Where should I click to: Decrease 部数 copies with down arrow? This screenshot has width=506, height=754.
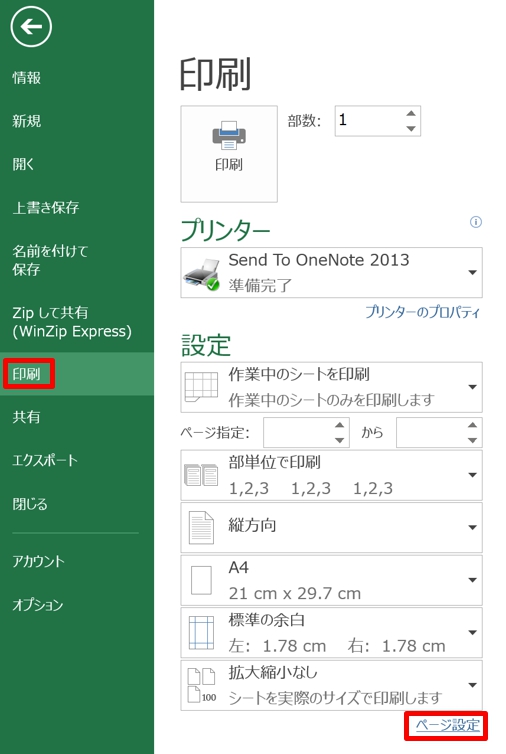tap(411, 128)
